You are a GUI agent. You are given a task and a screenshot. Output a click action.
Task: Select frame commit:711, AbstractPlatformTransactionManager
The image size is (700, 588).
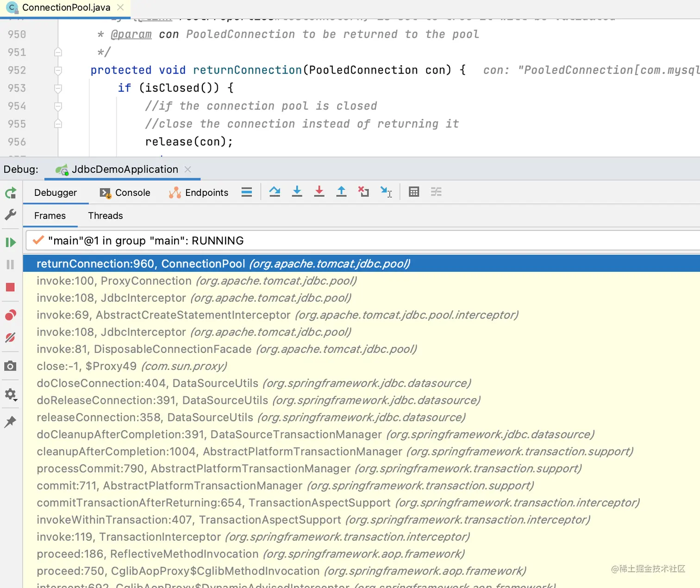tap(361, 486)
